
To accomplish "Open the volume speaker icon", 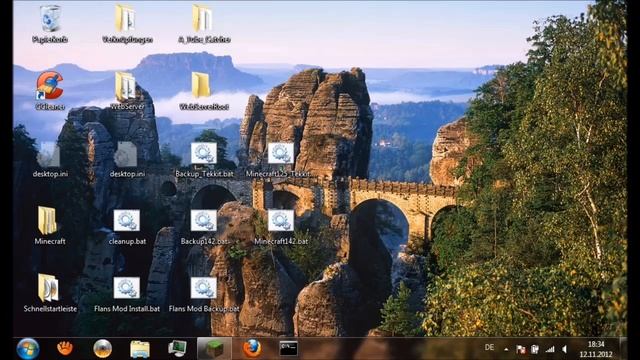I will point(565,349).
